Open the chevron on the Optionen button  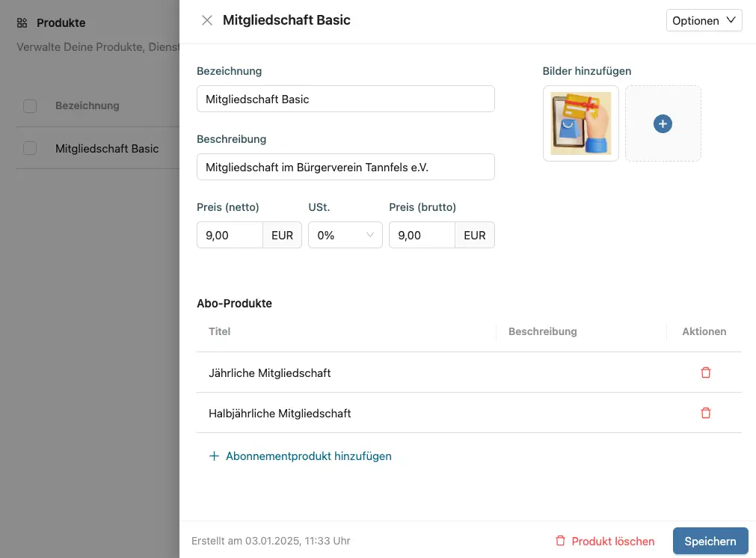pyautogui.click(x=726, y=20)
